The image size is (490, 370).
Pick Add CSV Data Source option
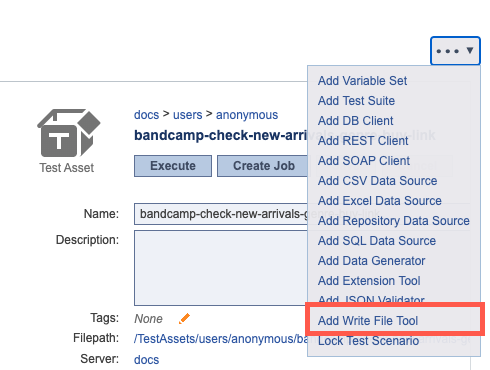377,181
